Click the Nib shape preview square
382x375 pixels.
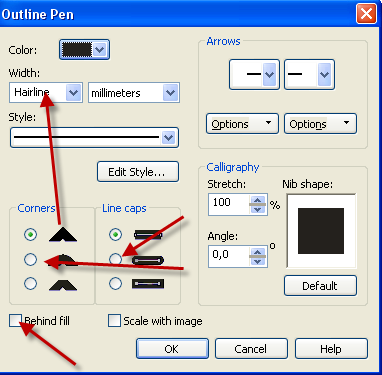[321, 231]
